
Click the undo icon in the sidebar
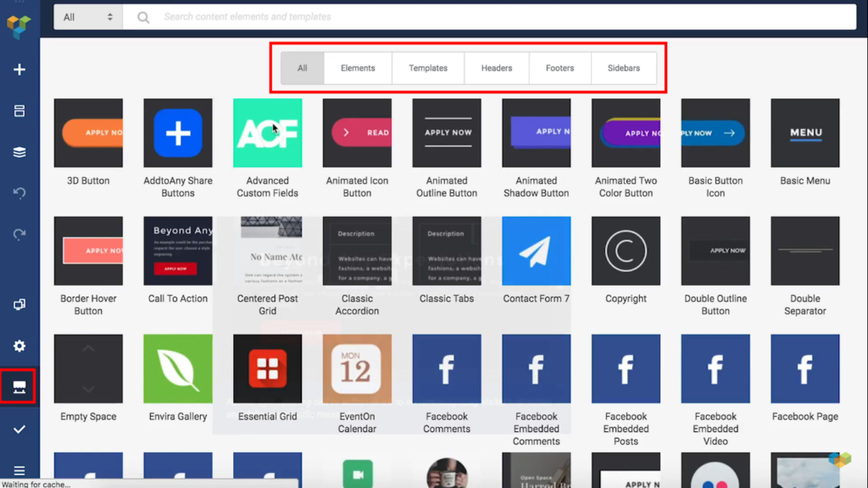coord(19,193)
